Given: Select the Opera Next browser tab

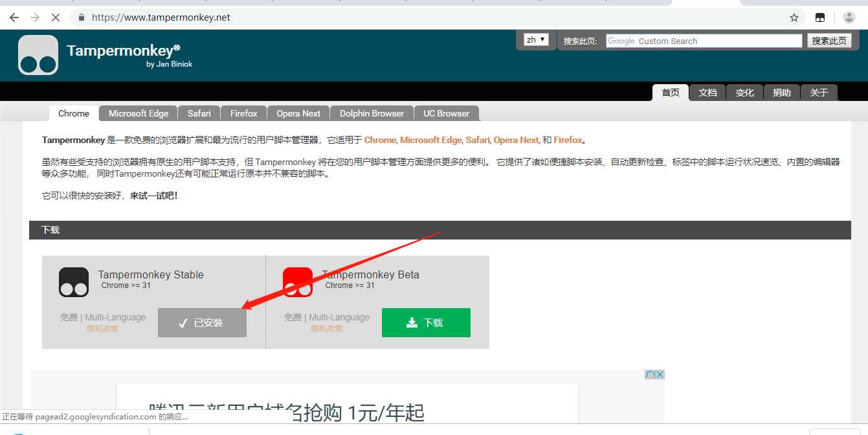Looking at the screenshot, I should click(298, 113).
